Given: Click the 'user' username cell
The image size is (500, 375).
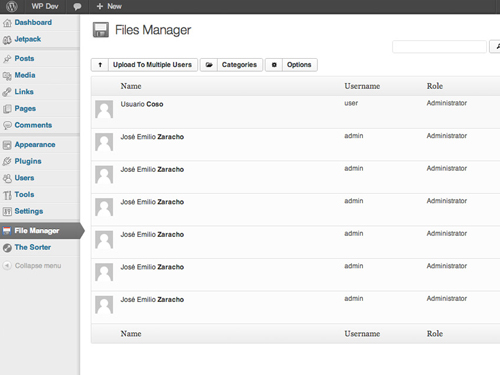Looking at the screenshot, I should click(351, 103).
